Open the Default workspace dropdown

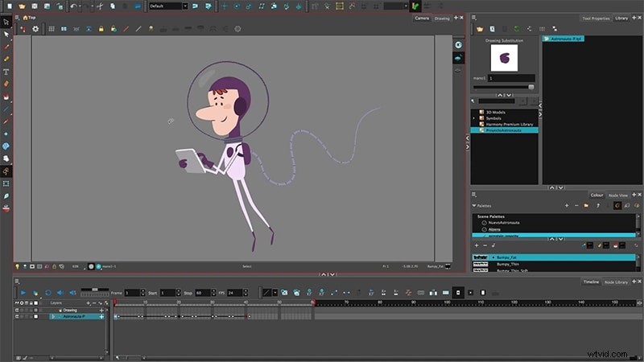click(167, 6)
